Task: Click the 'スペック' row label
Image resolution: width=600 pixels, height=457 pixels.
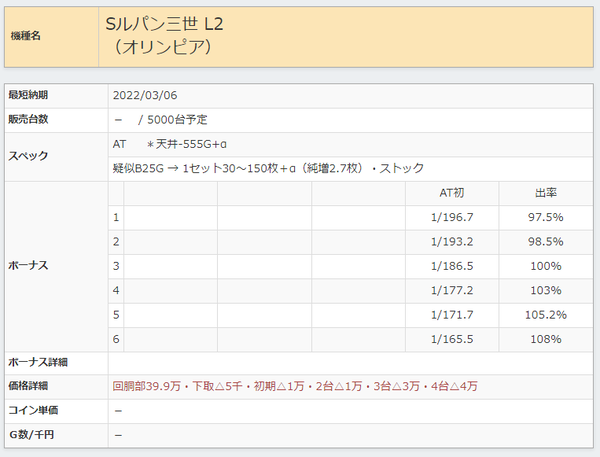Action: (28, 156)
